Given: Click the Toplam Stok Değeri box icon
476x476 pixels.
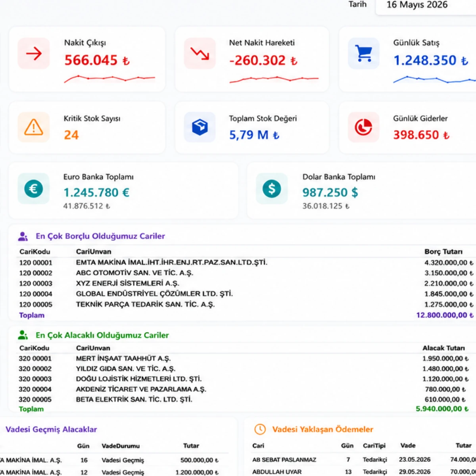Looking at the screenshot, I should (200, 127).
